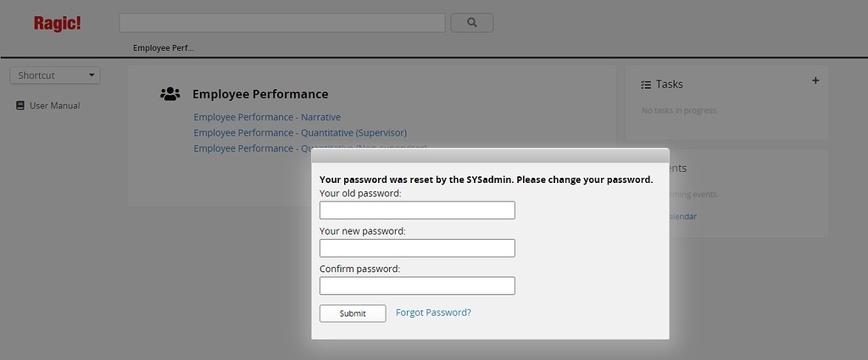
Task: Click the confirm password field
Action: point(417,285)
